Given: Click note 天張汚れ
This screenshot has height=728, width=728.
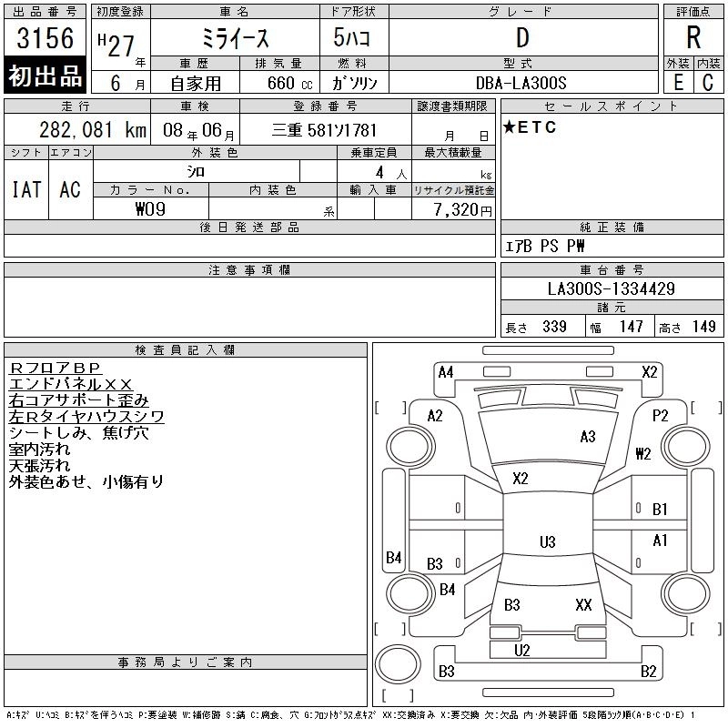Looking at the screenshot, I should [x=39, y=465].
